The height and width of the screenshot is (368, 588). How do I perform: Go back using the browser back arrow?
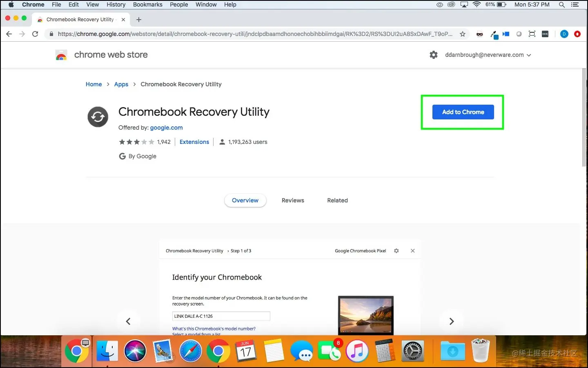click(9, 34)
